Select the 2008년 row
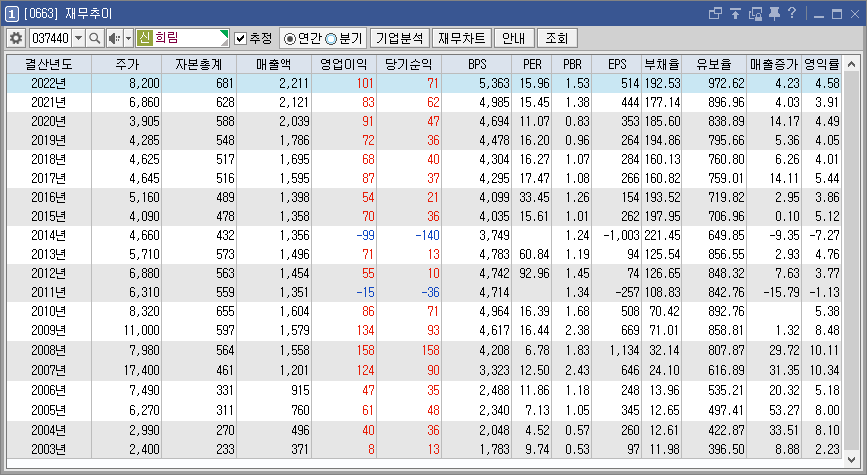 point(424,350)
